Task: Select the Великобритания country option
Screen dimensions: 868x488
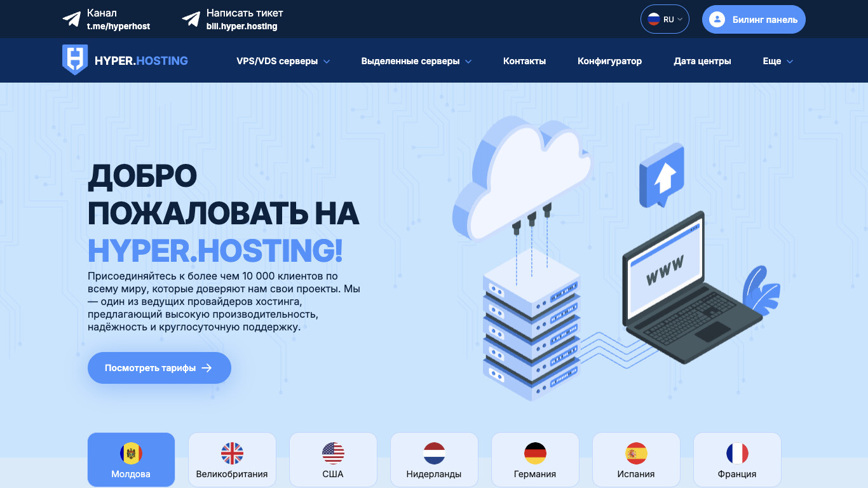Action: pyautogui.click(x=232, y=459)
